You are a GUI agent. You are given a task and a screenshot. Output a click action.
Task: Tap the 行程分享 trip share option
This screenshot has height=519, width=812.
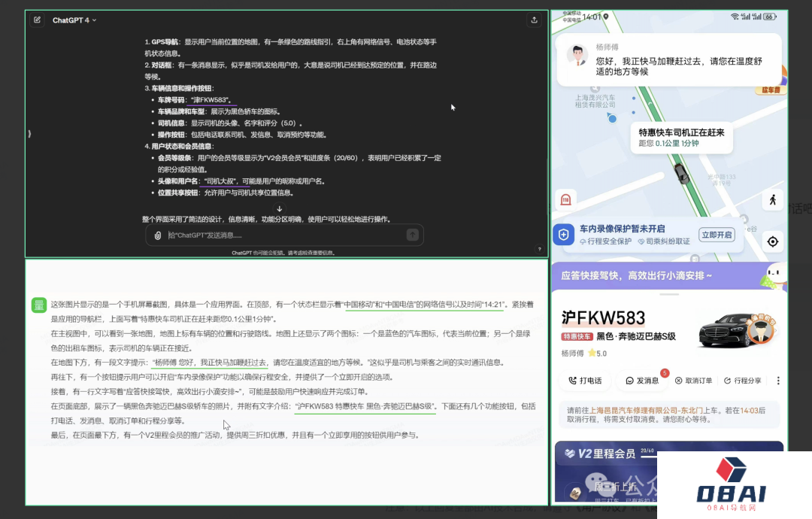pos(746,381)
